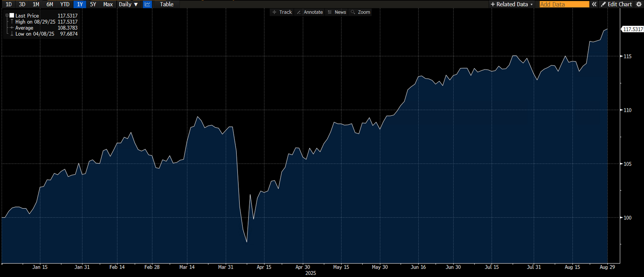Viewport: 644px width, 277px height.
Task: Choose the Max time range
Action: [x=108, y=4]
